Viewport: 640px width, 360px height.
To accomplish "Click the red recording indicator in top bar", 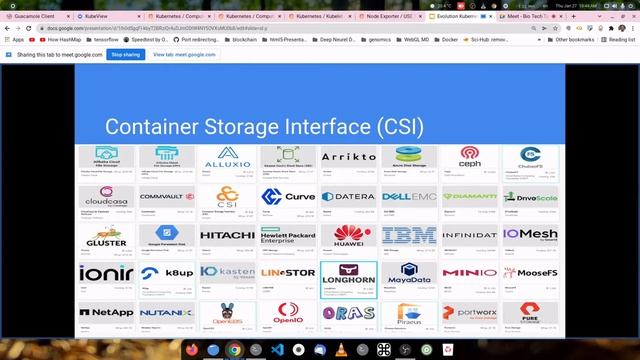I will 461,6.
